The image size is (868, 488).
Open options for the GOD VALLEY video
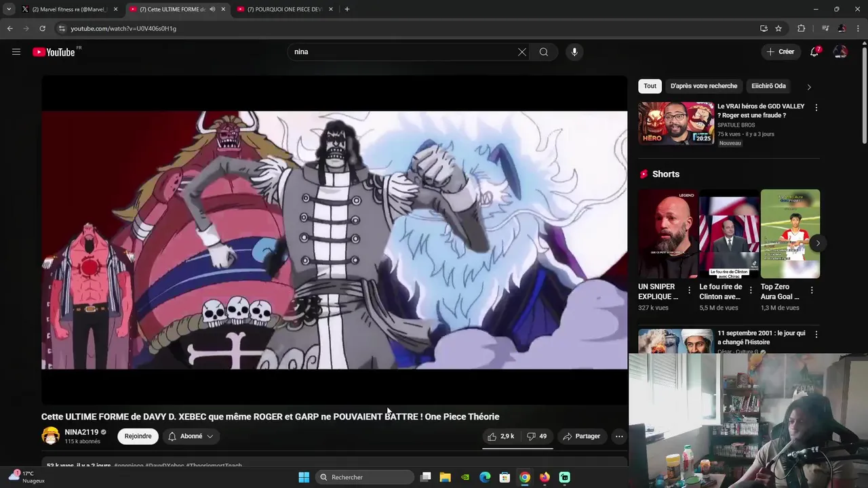pyautogui.click(x=816, y=108)
